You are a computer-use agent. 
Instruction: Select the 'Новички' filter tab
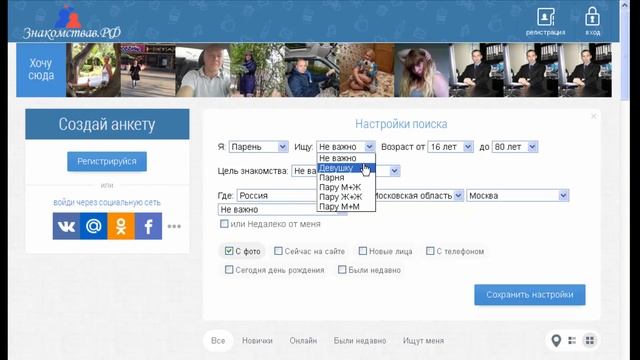pos(257,340)
